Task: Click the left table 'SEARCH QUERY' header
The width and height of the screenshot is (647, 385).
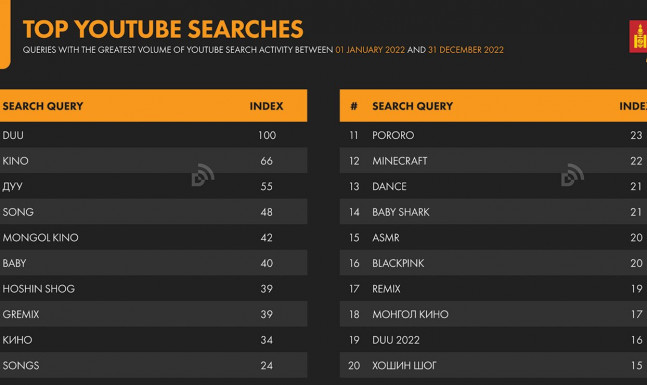Action: pos(43,106)
